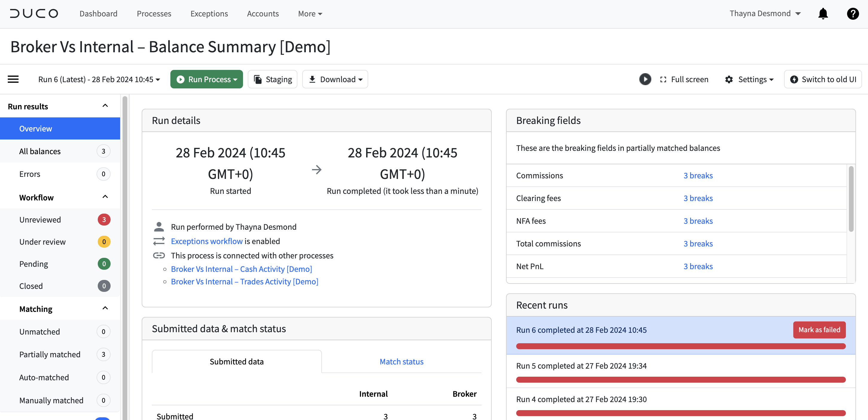Click the lightning icon in Switch to old UI

pos(794,79)
